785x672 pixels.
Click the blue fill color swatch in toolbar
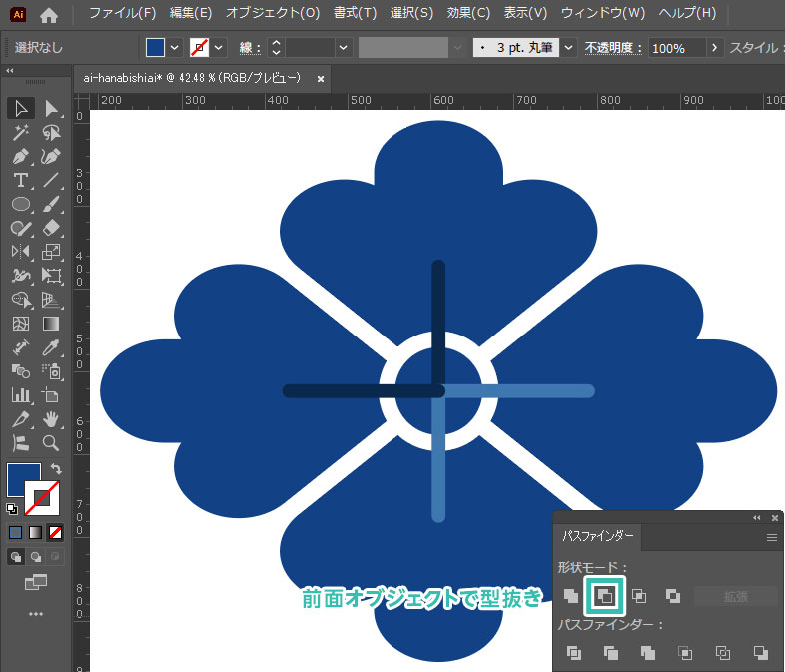click(x=23, y=479)
